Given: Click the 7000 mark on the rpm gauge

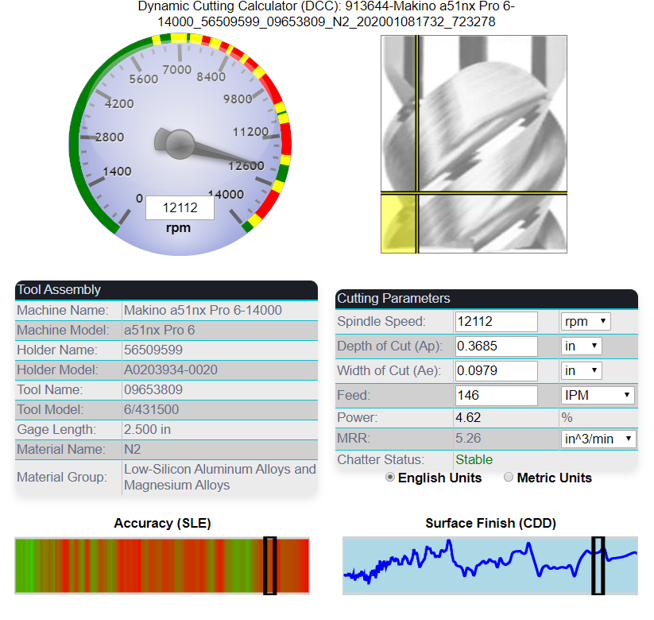Looking at the screenshot, I should (x=177, y=69).
